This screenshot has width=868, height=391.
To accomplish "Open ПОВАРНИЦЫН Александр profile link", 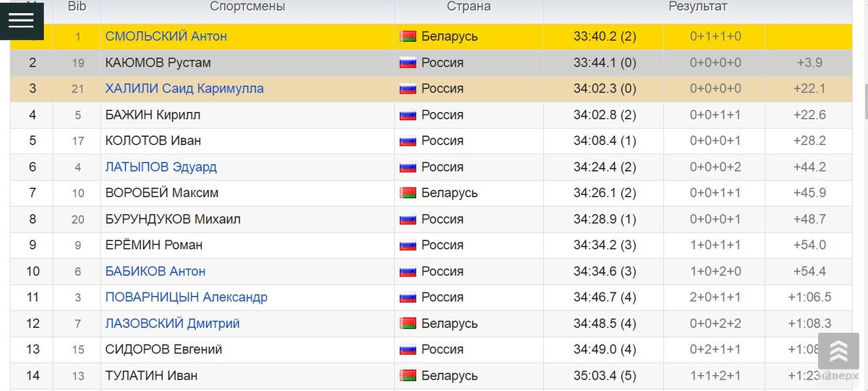I will (x=187, y=297).
